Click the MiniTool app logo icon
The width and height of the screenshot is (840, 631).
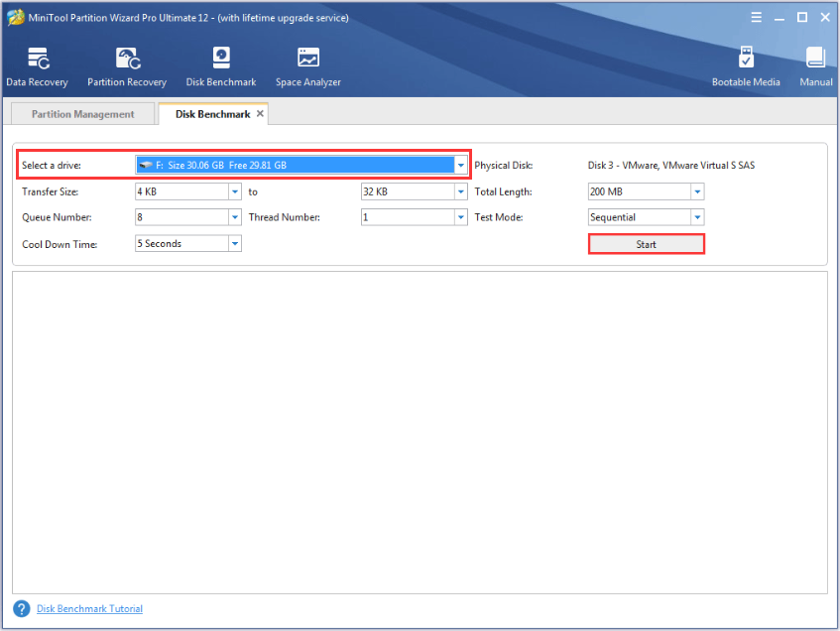click(15, 17)
